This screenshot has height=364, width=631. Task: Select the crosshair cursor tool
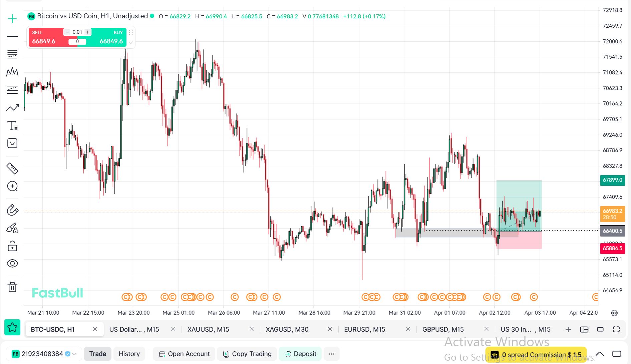tap(12, 19)
